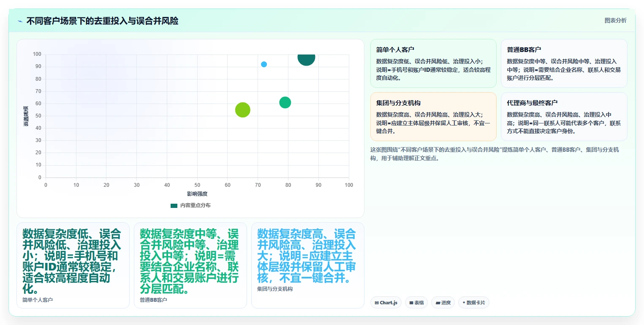The width and height of the screenshot is (644, 325).
Task: Click the 简单个人客户 label under teal stat
Action: pos(38,300)
